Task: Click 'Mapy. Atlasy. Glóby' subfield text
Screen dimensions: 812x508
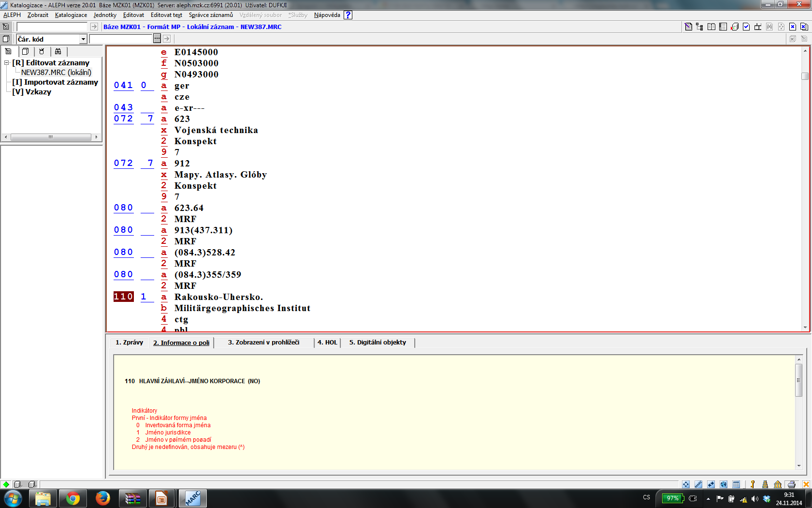Action: tap(220, 175)
